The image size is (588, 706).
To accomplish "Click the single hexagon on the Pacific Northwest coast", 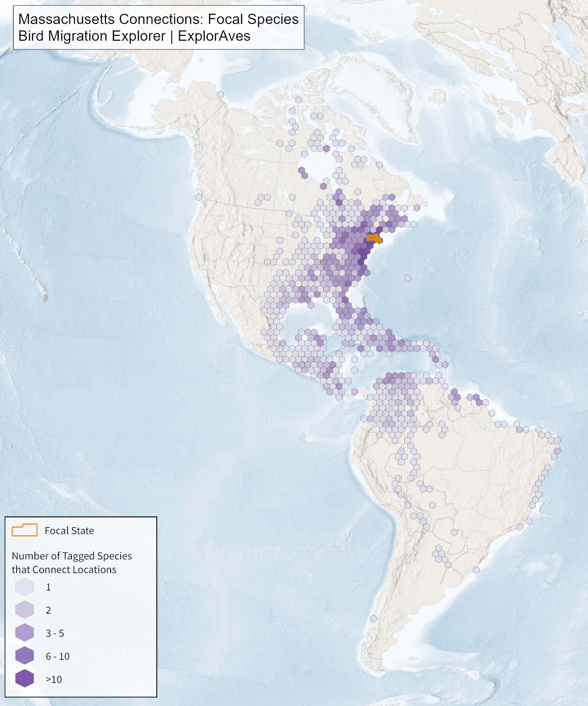I will pyautogui.click(x=199, y=197).
